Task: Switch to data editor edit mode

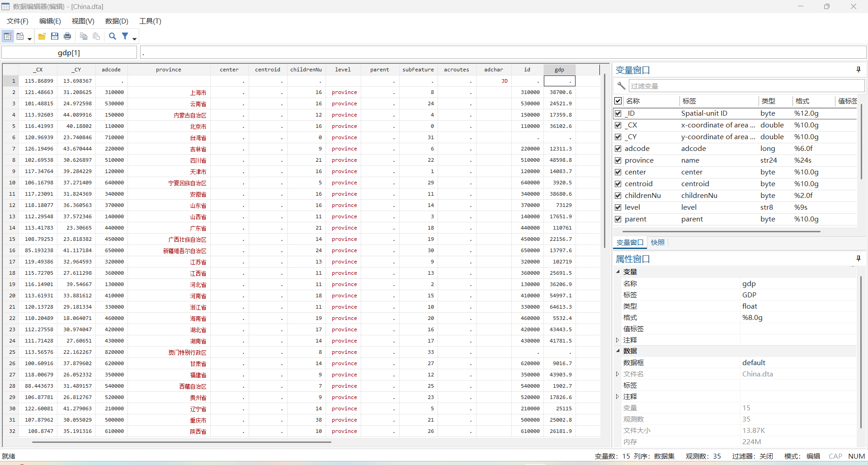Action: 8,37
